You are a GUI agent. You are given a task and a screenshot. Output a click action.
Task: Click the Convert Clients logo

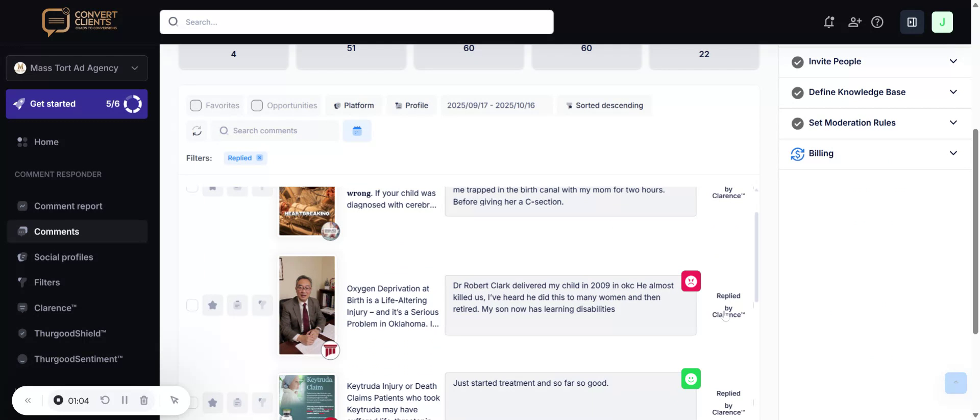80,21
